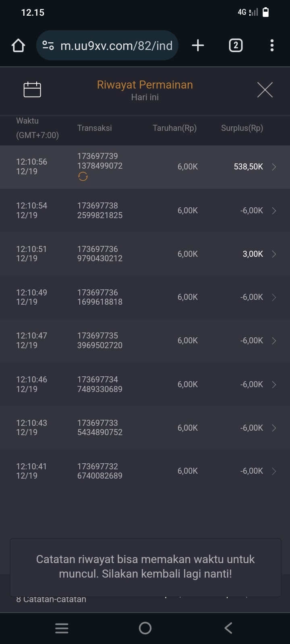
Task: Open the tab switcher showing 2 tabs
Action: 236,45
